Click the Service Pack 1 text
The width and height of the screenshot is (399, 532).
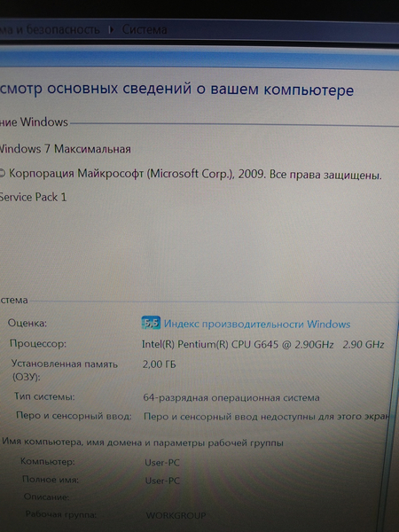click(34, 197)
